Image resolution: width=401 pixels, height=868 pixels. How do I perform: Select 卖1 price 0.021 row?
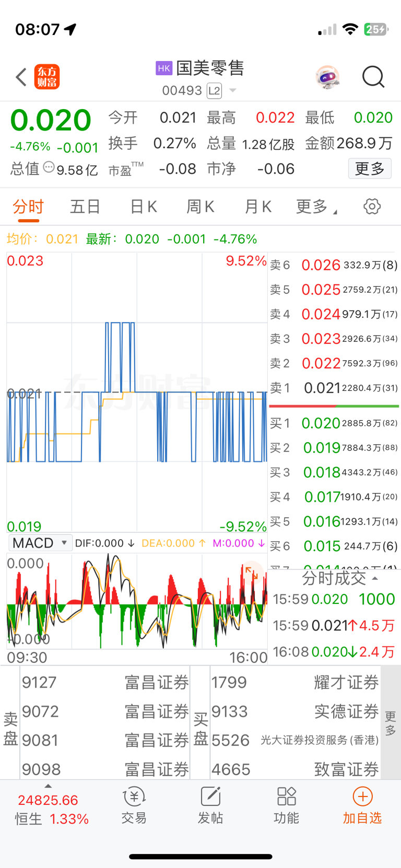click(334, 388)
